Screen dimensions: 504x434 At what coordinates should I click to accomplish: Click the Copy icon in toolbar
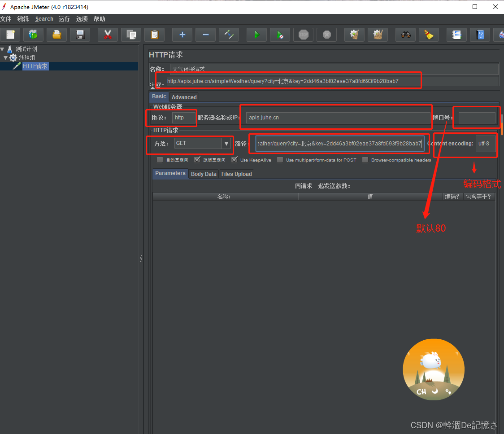point(131,35)
